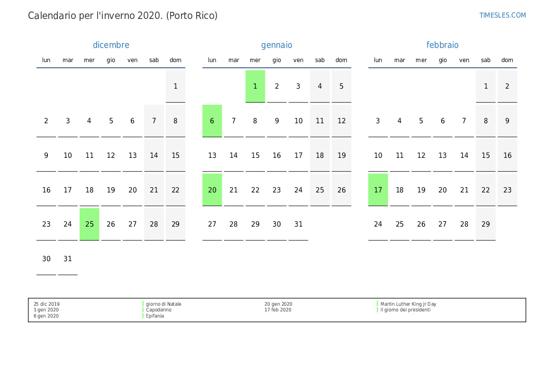
Task: Select January 6 Epifania day cell
Action: pyautogui.click(x=212, y=121)
